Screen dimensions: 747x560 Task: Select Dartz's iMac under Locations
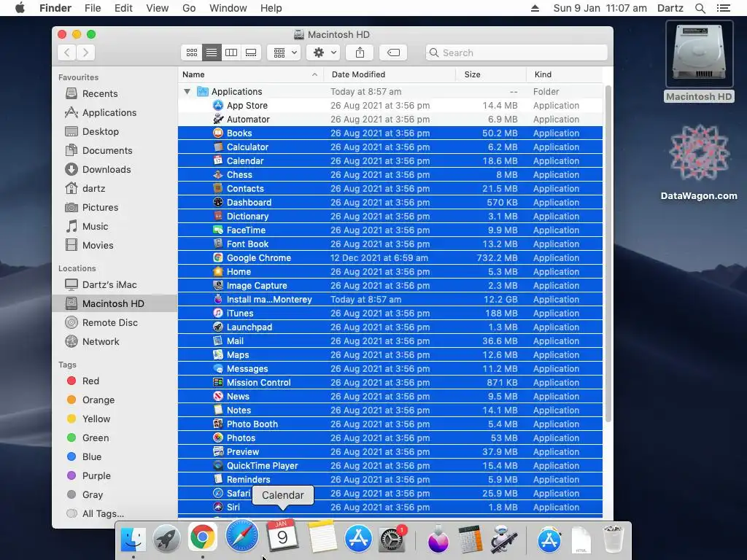pos(109,285)
